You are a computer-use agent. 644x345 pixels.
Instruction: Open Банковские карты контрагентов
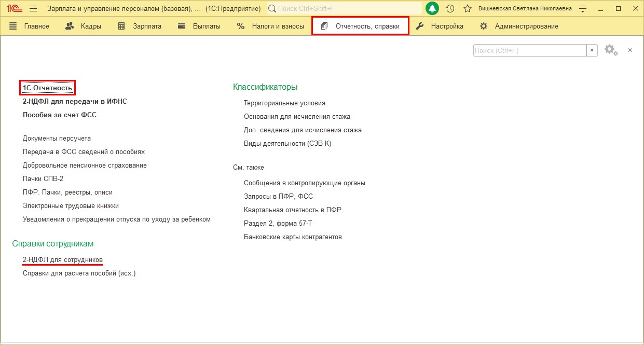click(293, 237)
